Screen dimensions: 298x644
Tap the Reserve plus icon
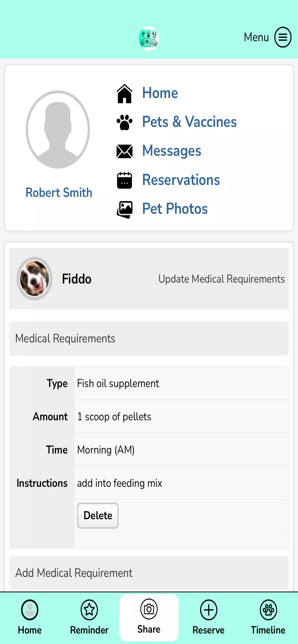208,610
